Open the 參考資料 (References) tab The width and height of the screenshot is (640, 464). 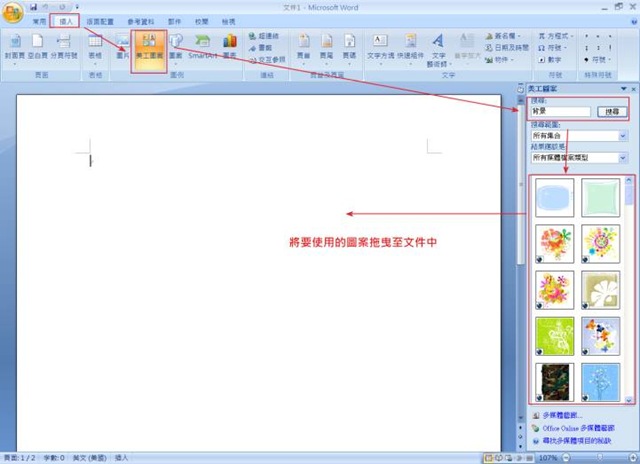141,21
